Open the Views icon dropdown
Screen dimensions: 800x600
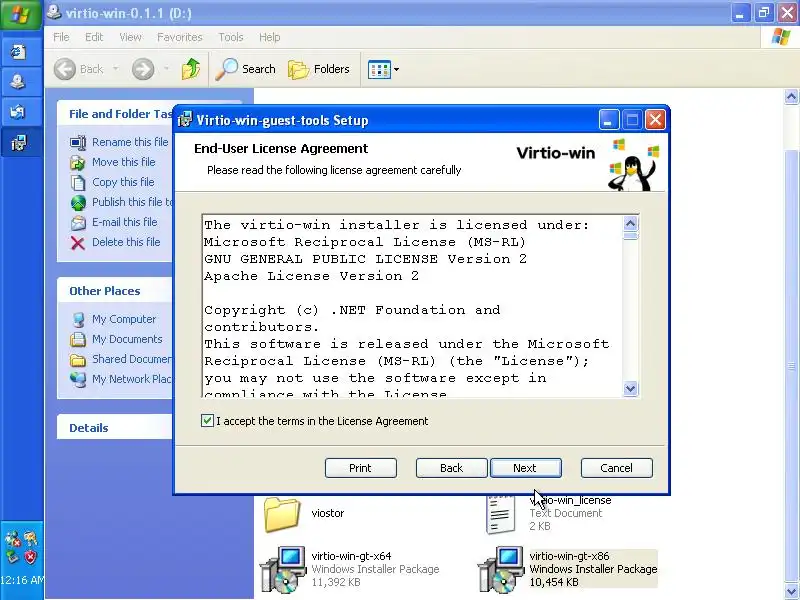pyautogui.click(x=384, y=69)
